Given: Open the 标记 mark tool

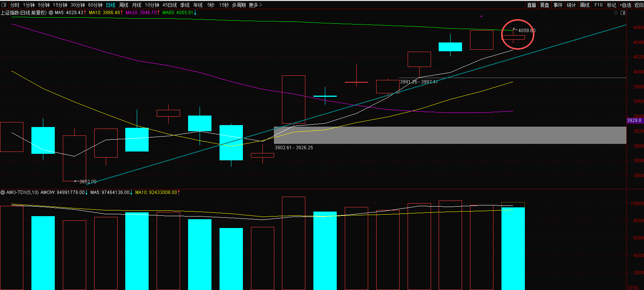Looking at the screenshot, I should (611, 5).
